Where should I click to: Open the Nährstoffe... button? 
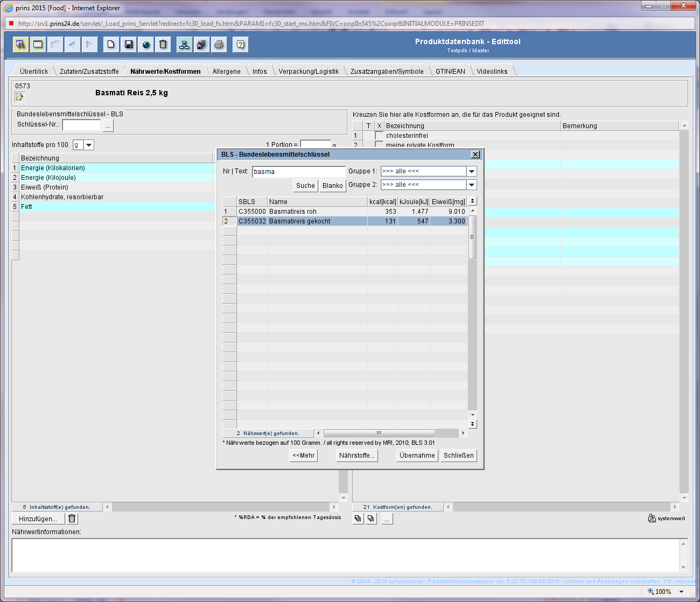(x=356, y=456)
